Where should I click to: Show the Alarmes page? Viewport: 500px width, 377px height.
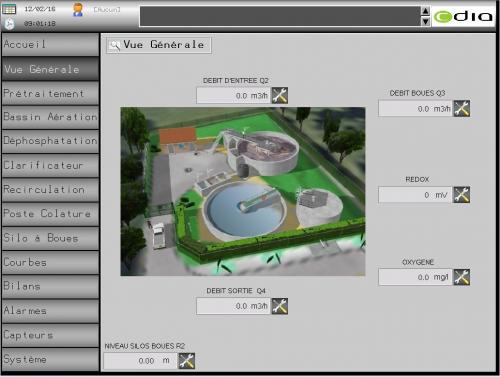(x=50, y=311)
